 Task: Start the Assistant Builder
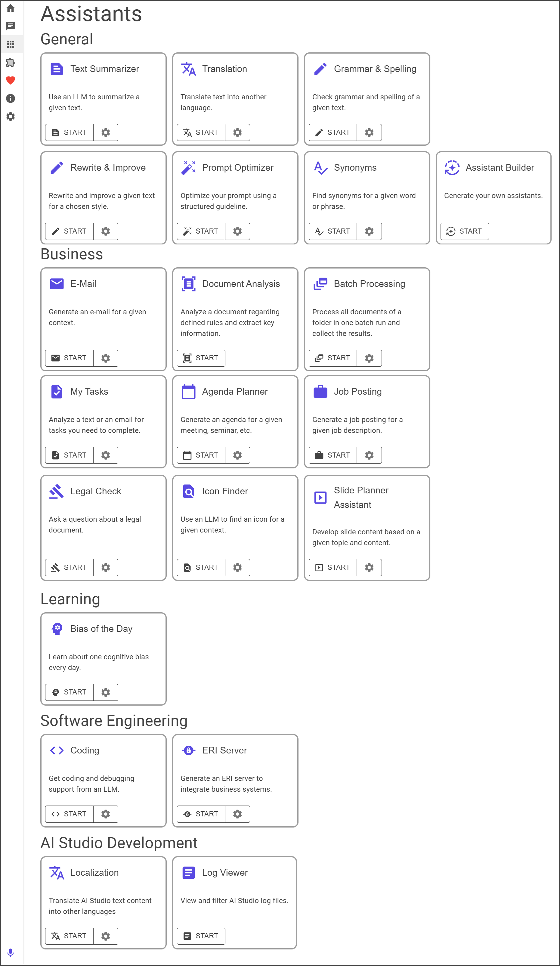click(465, 231)
